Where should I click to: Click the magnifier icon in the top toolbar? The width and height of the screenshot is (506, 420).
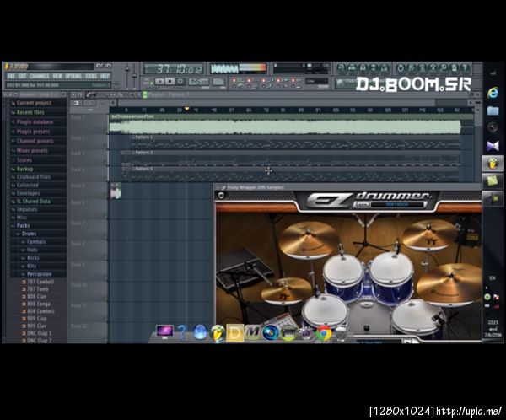coord(443,68)
